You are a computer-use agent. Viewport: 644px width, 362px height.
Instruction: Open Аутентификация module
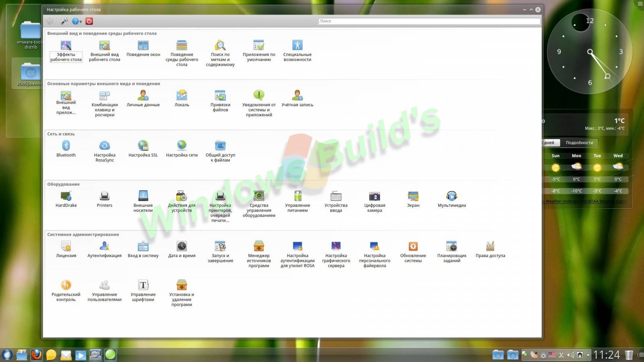pos(105,250)
